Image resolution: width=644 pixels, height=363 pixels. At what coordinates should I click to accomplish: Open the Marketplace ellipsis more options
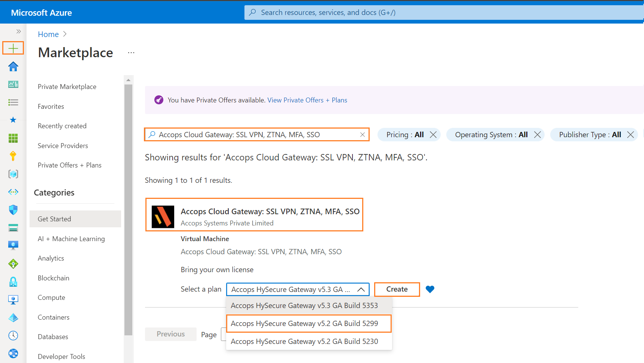tap(131, 53)
